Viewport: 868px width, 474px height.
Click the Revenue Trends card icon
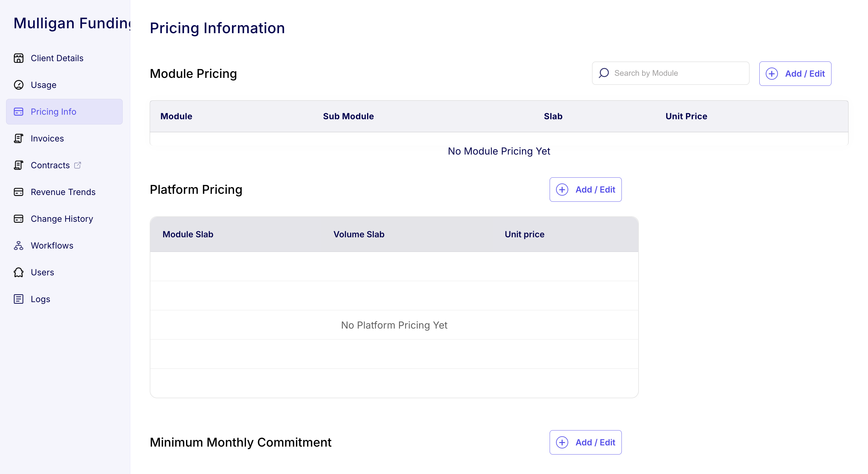coord(19,192)
